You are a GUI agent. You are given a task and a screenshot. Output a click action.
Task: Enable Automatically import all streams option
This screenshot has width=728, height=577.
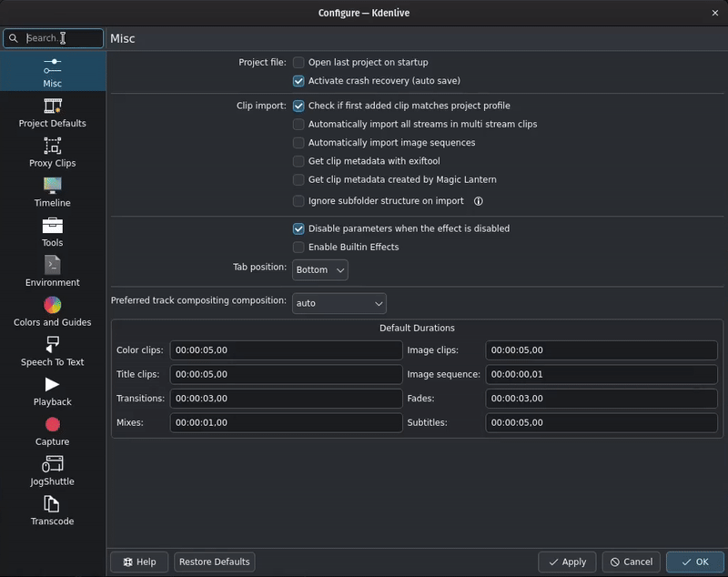[x=298, y=125]
